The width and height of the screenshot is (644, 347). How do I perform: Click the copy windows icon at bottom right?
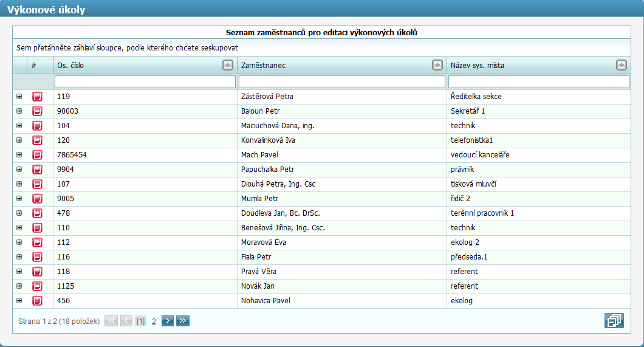click(x=614, y=320)
